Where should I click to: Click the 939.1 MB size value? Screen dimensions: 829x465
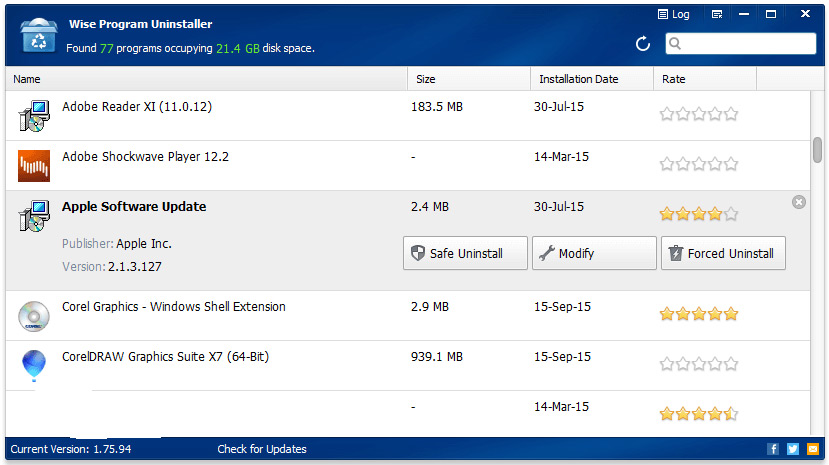click(x=437, y=357)
